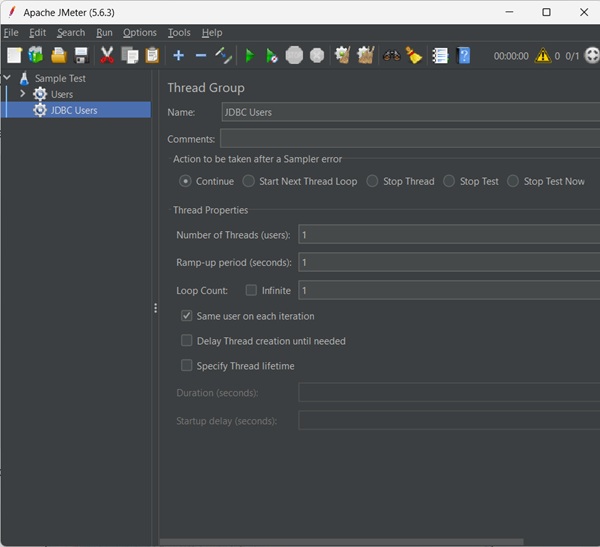Click the Thread Group heading
Screen dimensions: 600x547
point(206,88)
